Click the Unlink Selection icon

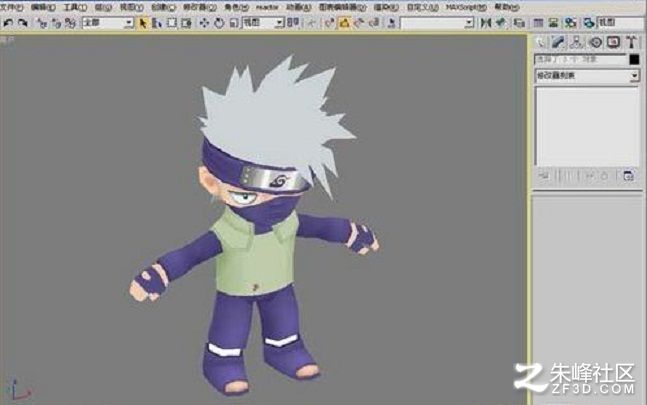(x=56, y=23)
